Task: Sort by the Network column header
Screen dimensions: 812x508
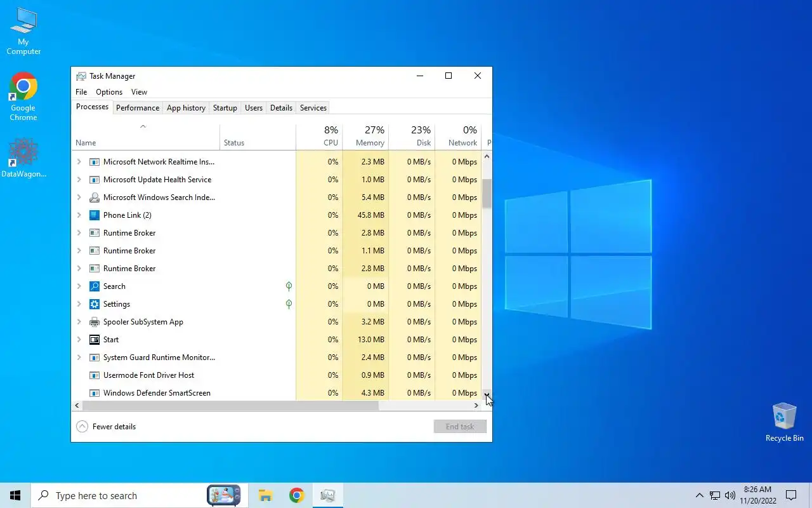Action: [x=458, y=136]
